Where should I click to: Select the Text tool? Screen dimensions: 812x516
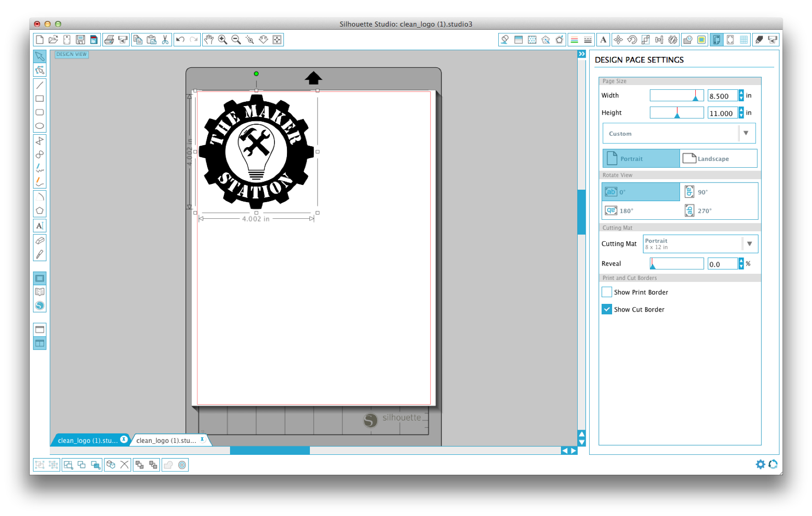point(40,225)
